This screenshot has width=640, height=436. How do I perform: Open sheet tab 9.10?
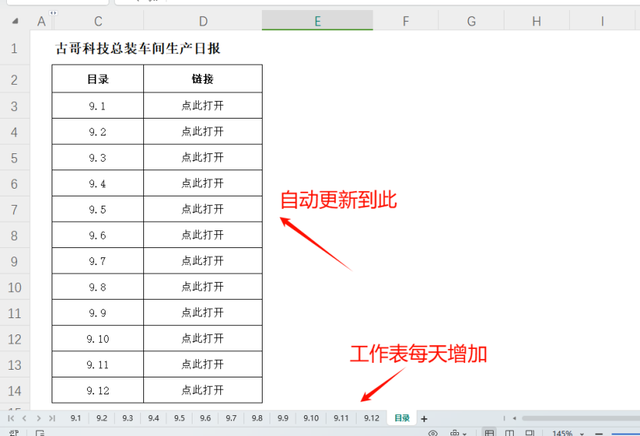pyautogui.click(x=311, y=418)
